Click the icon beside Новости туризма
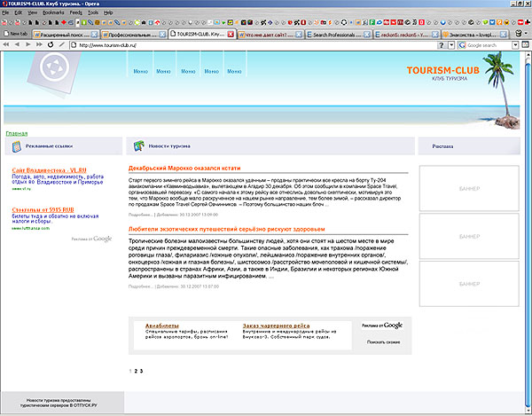The height and width of the screenshot is (416, 532). 139,145
